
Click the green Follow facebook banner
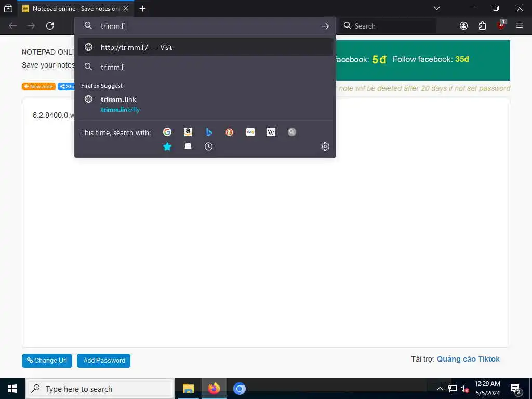[x=423, y=60]
